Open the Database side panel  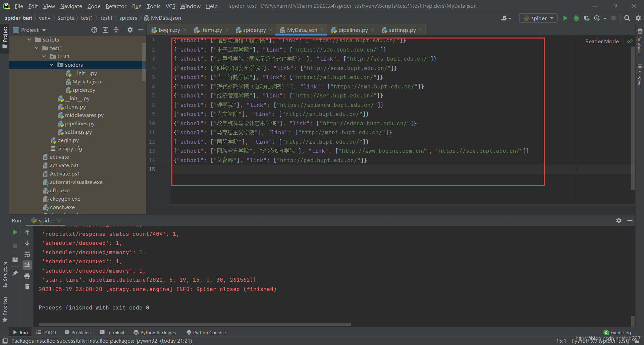[639, 41]
